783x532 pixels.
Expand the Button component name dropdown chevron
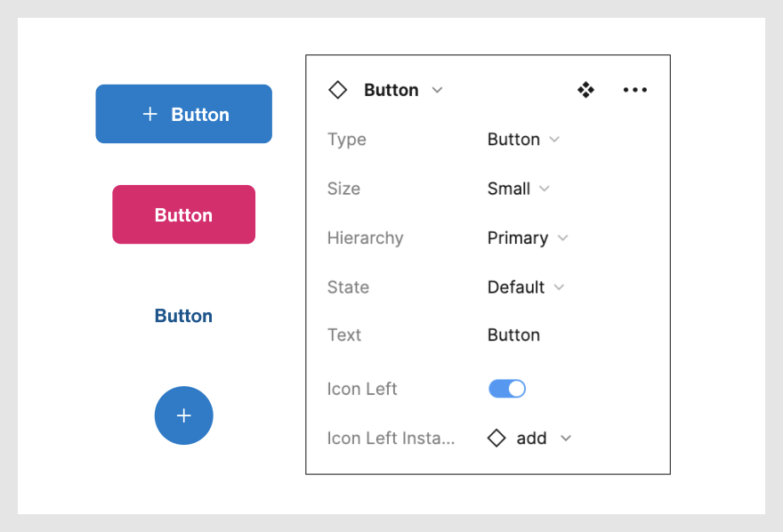click(438, 91)
